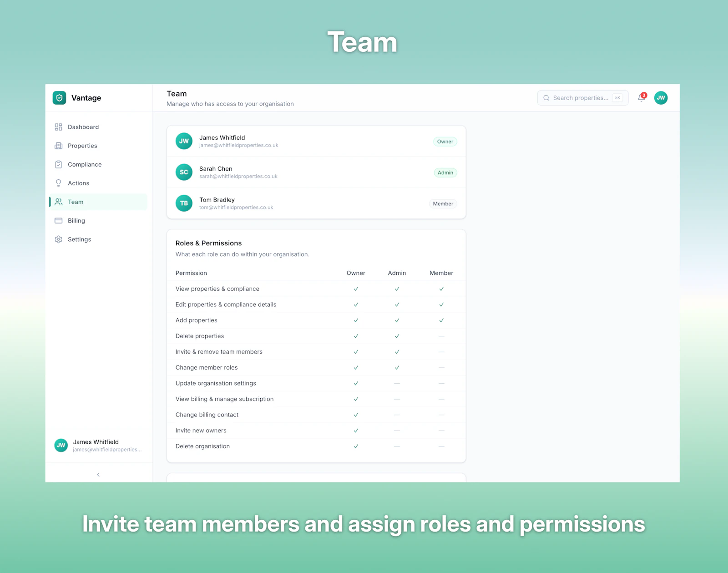Click View billing & manage subscription label
This screenshot has height=573, width=728.
click(x=224, y=399)
